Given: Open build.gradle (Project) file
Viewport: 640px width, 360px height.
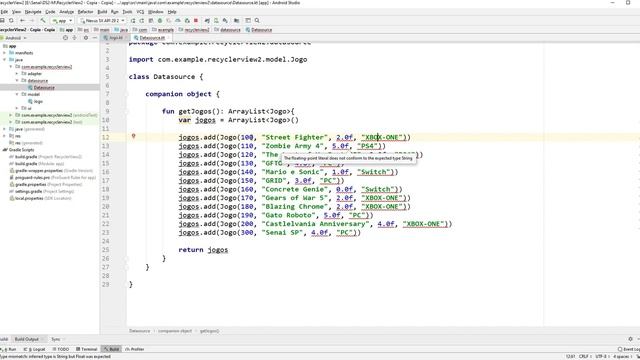Looking at the screenshot, I should 45,157.
